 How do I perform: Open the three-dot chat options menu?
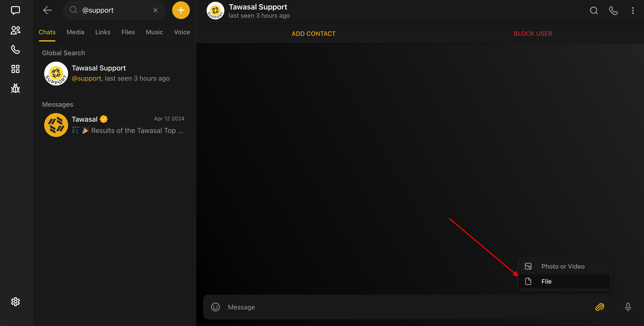point(633,11)
